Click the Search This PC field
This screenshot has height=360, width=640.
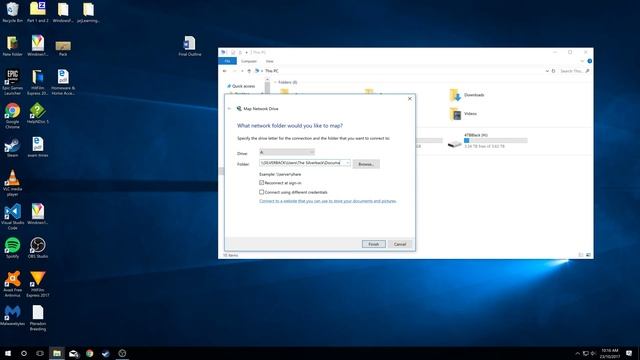click(574, 71)
